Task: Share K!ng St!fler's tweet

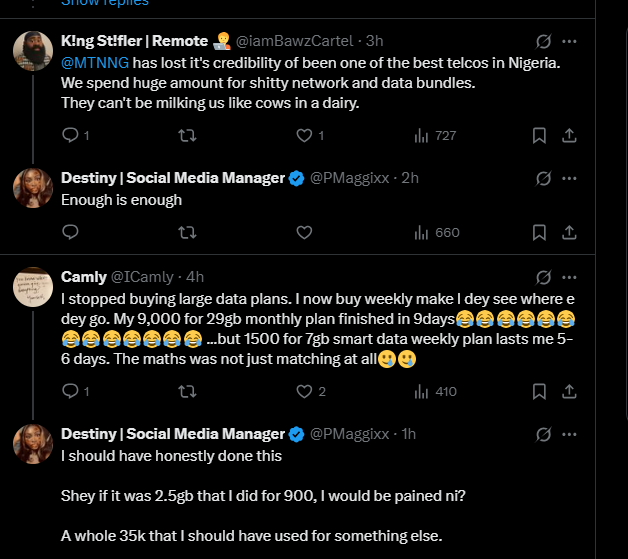Action: tap(569, 135)
